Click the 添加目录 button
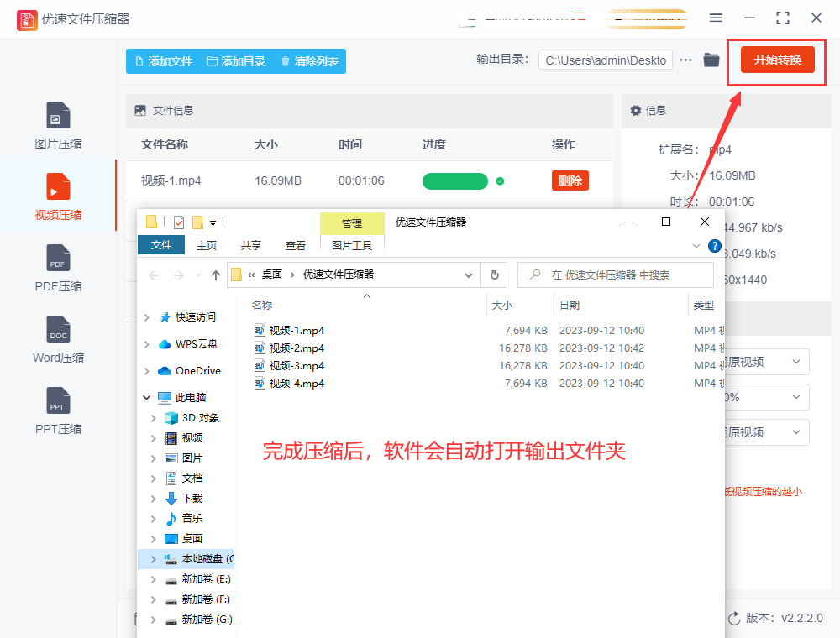 (x=236, y=61)
